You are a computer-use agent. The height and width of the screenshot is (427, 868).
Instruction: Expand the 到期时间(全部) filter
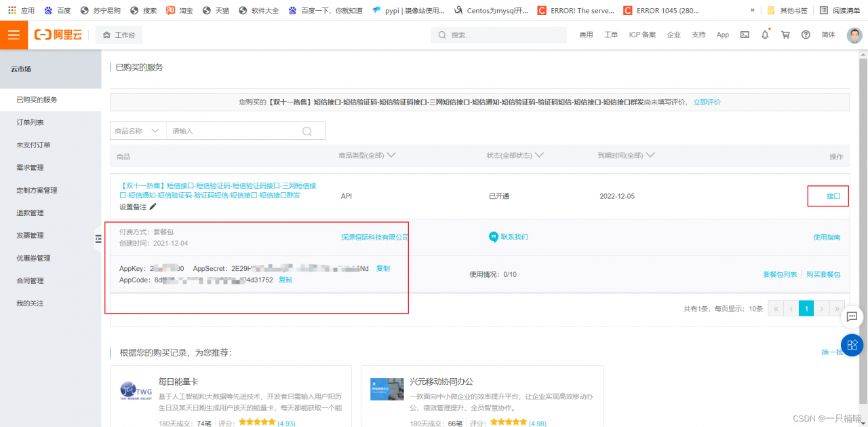point(626,155)
